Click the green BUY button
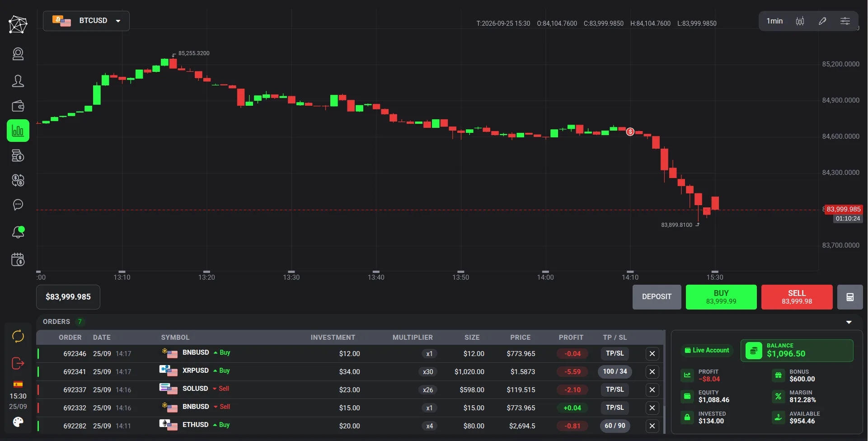 pyautogui.click(x=721, y=297)
